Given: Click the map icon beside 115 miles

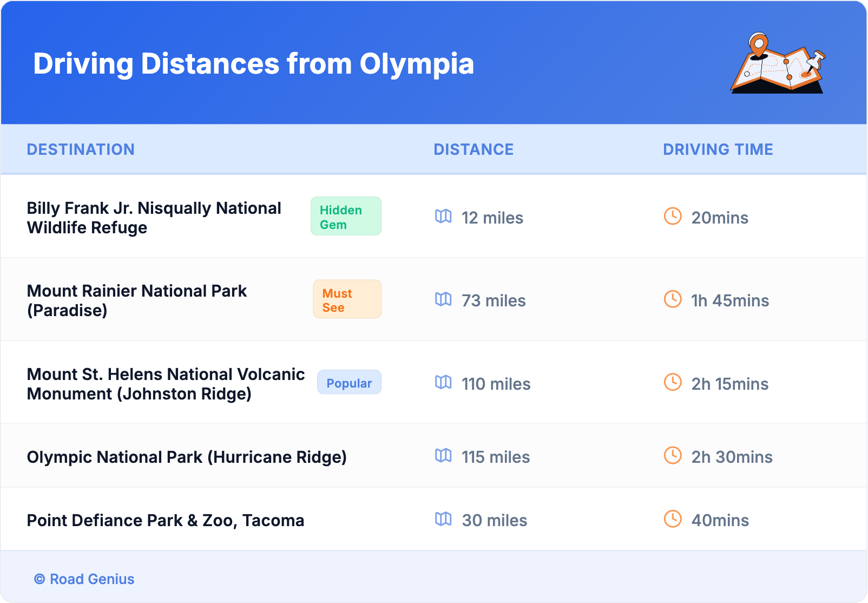Looking at the screenshot, I should coord(443,456).
